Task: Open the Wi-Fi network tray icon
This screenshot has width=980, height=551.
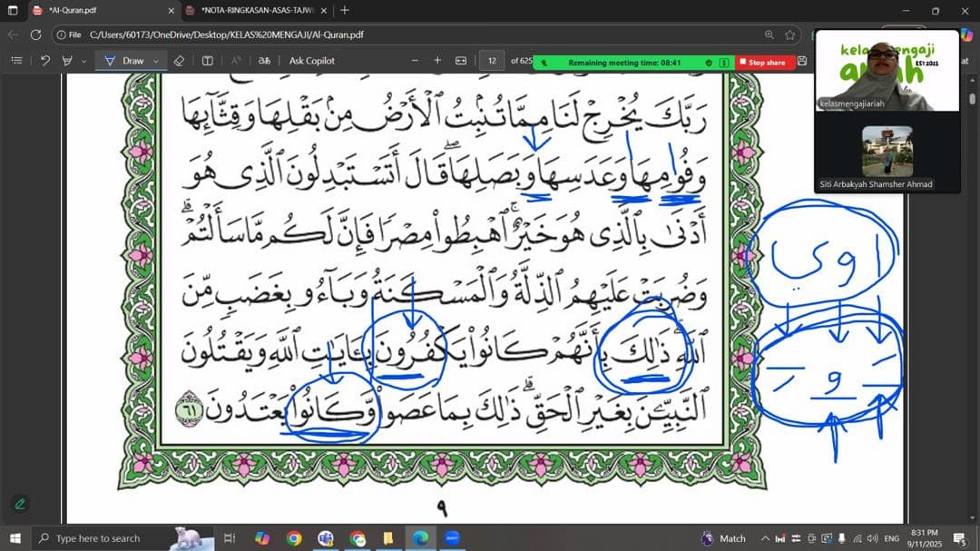Action: (x=857, y=538)
